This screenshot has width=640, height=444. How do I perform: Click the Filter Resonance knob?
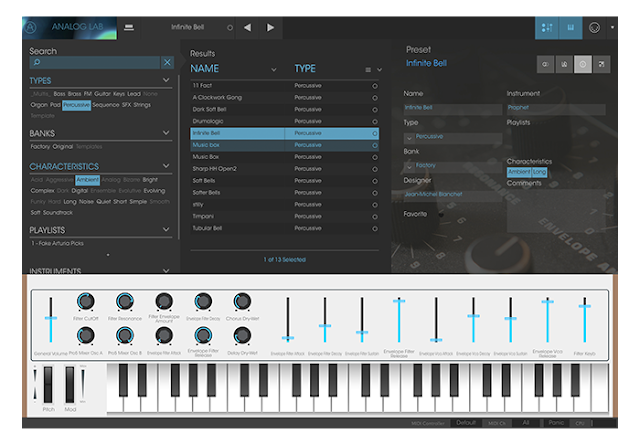[125, 302]
